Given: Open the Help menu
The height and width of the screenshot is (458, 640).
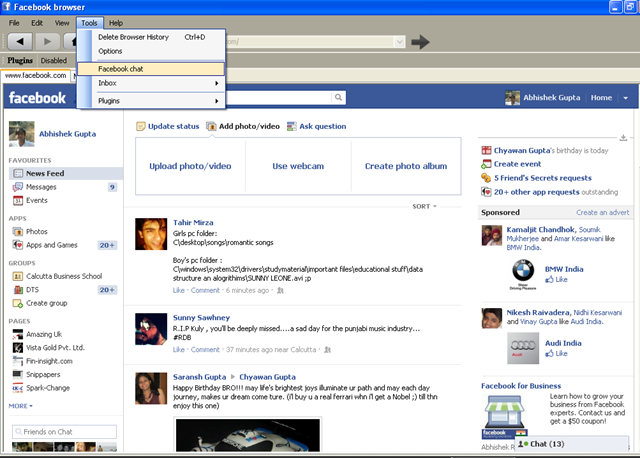Looking at the screenshot, I should [115, 22].
